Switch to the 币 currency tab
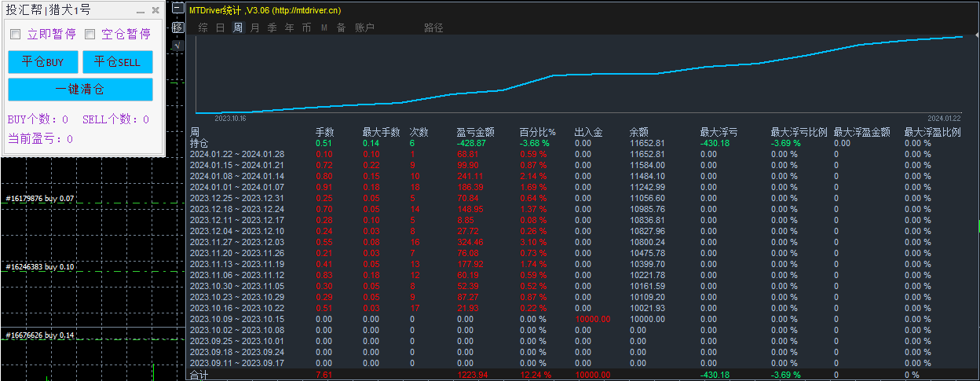This screenshot has height=381, width=980. pos(306,27)
